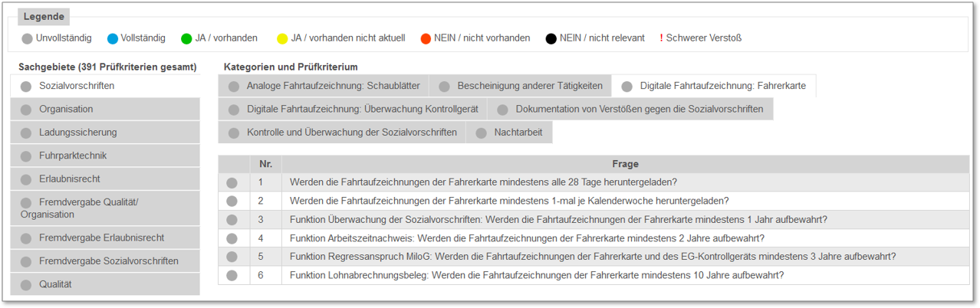
Task: Choose Fremdvergabe Sozialvorschriften in the sidebar
Action: tap(105, 261)
